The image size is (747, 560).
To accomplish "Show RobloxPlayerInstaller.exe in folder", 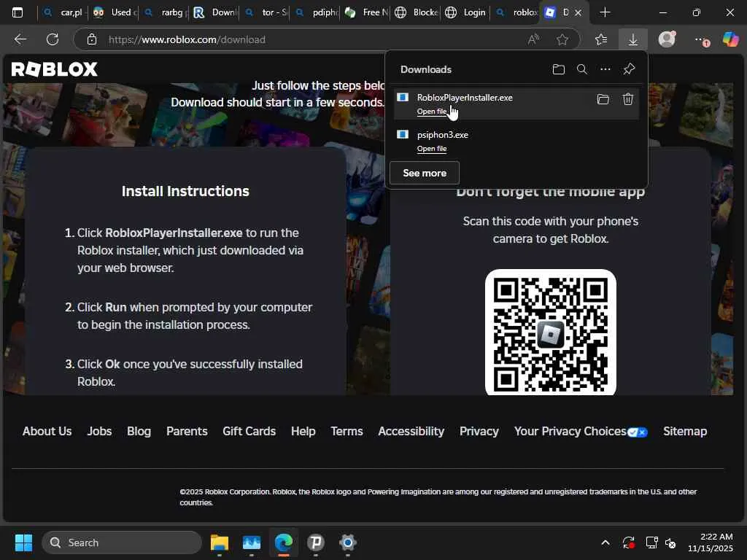I will (603, 99).
